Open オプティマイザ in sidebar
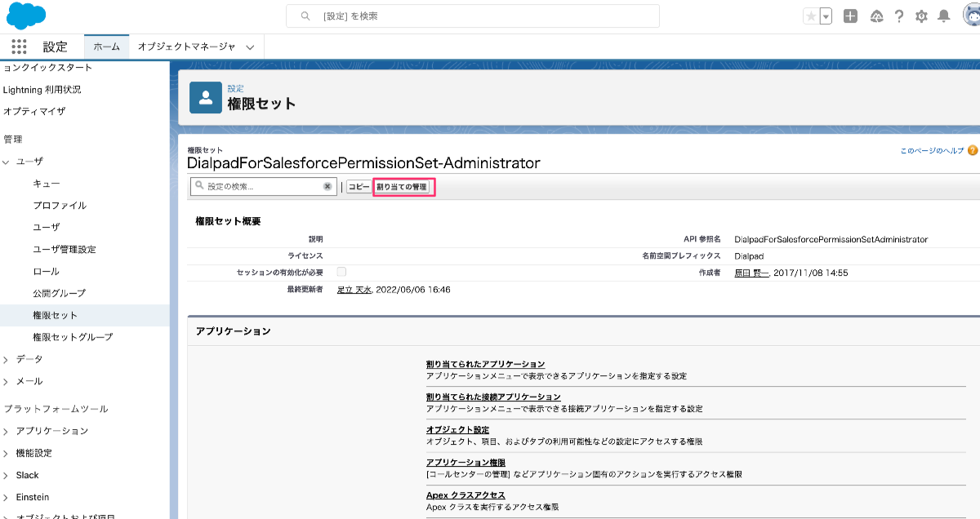Image resolution: width=980 pixels, height=519 pixels. [34, 111]
